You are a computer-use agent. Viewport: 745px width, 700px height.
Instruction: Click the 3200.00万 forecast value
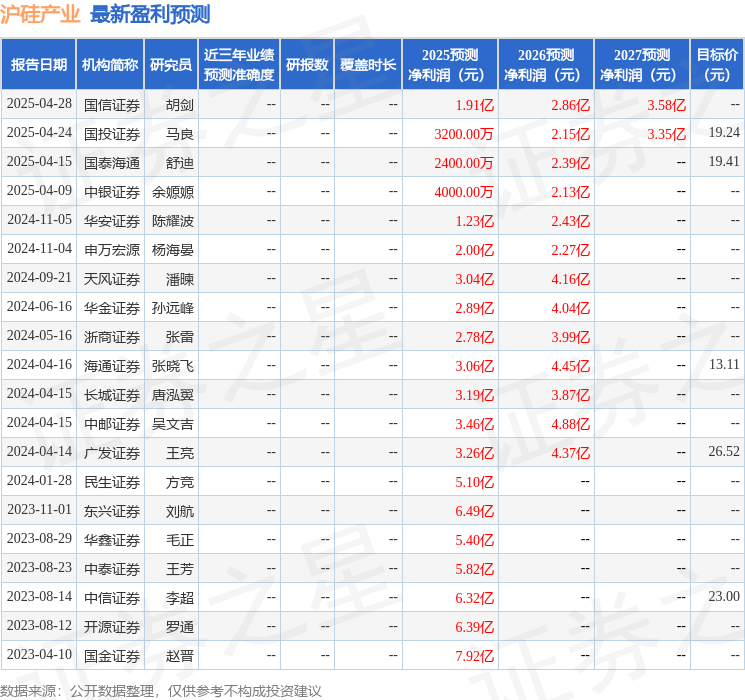point(464,134)
